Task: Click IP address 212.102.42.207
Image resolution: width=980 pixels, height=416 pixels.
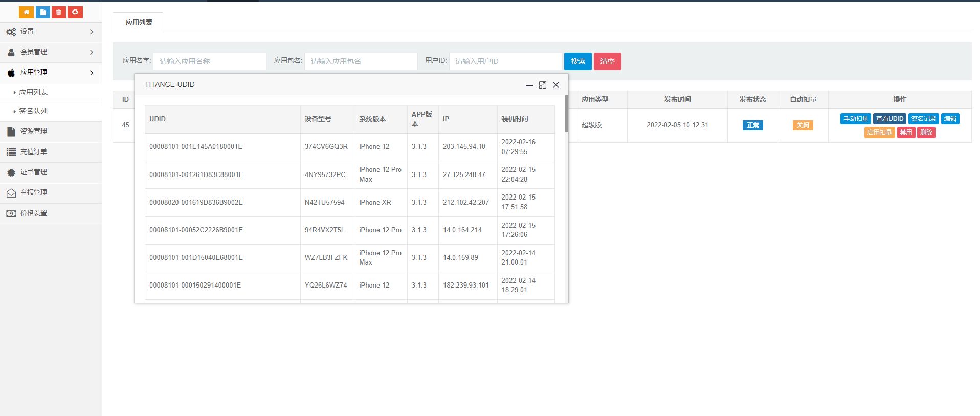Action: (466, 203)
